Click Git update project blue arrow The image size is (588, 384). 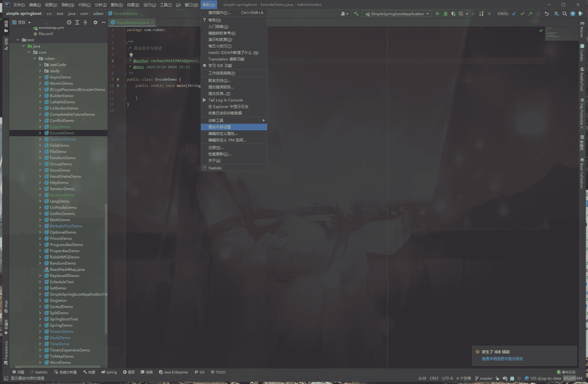(x=514, y=14)
